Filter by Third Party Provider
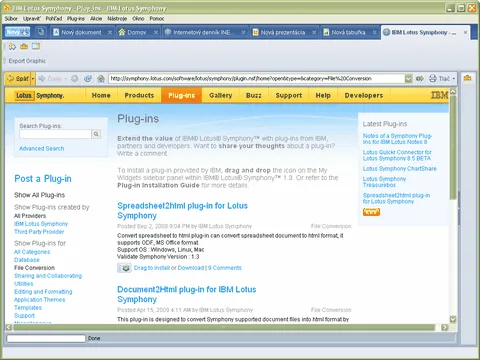480x360 pixels. coord(39,232)
